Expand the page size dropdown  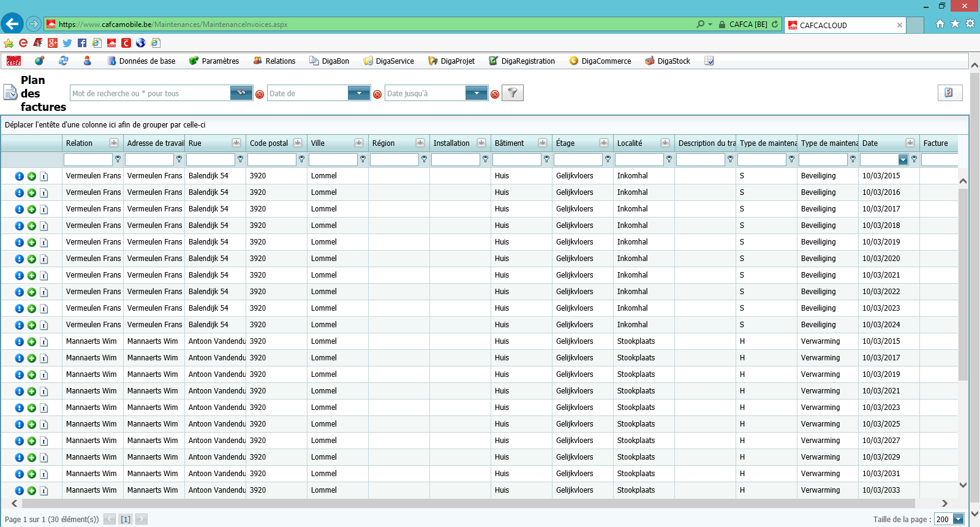click(x=959, y=519)
